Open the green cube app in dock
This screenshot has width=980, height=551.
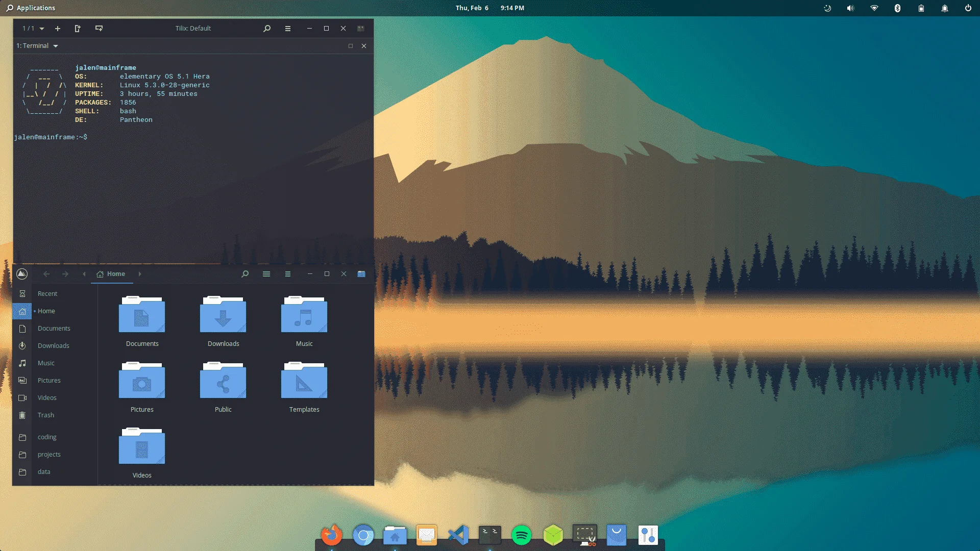[553, 535]
